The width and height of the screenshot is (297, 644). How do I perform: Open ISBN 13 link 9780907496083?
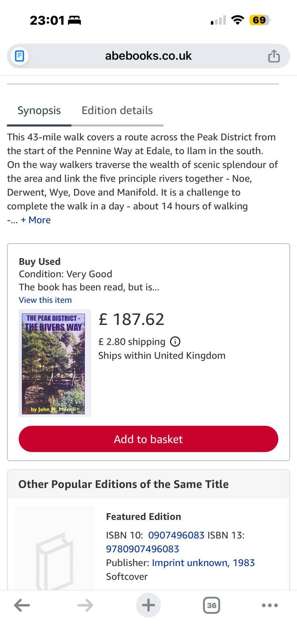pyautogui.click(x=142, y=549)
